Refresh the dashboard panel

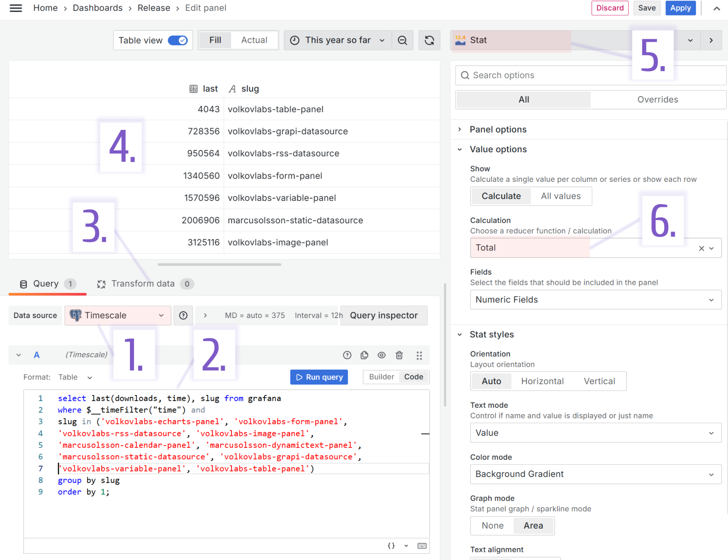(x=429, y=40)
